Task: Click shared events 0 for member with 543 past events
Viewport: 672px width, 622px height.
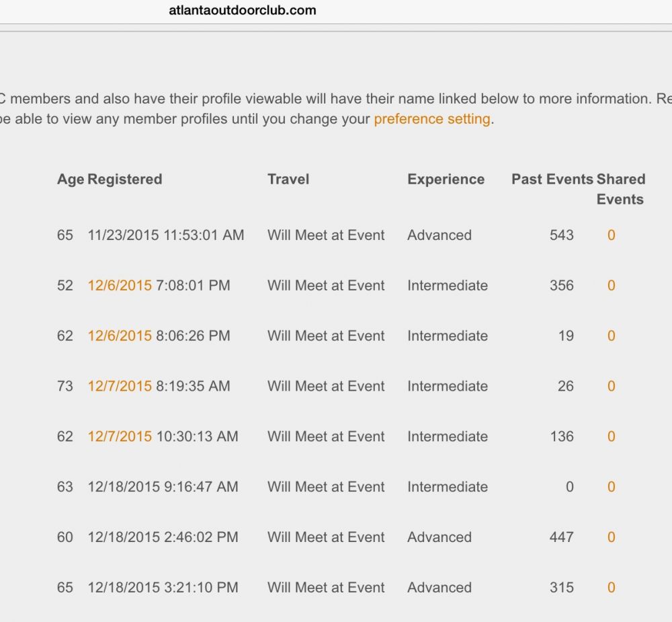Action: coord(611,235)
